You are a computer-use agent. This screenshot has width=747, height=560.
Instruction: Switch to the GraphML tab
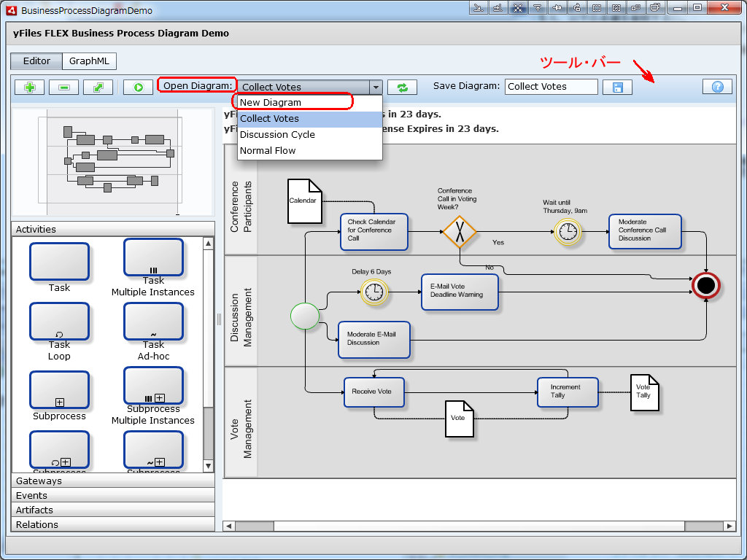[89, 61]
